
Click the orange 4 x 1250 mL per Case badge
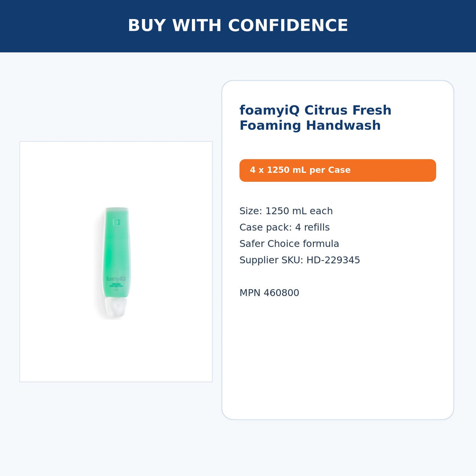click(x=337, y=170)
